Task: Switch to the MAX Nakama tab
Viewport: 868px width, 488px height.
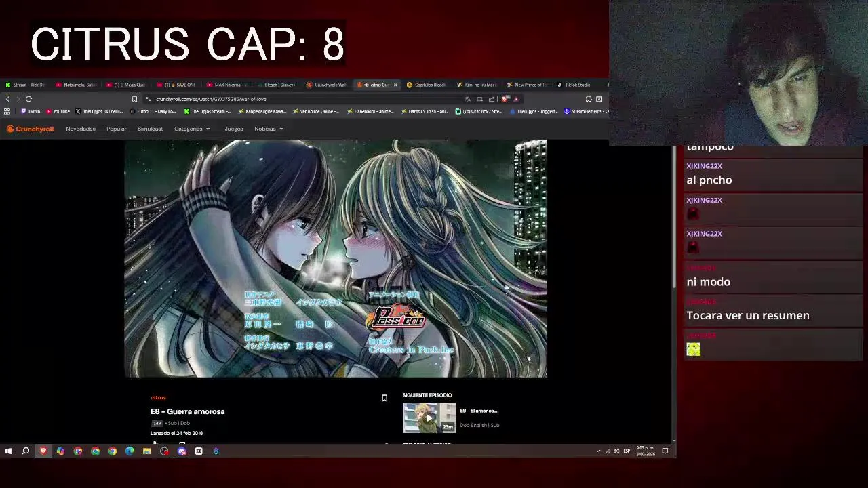Action: [x=226, y=85]
